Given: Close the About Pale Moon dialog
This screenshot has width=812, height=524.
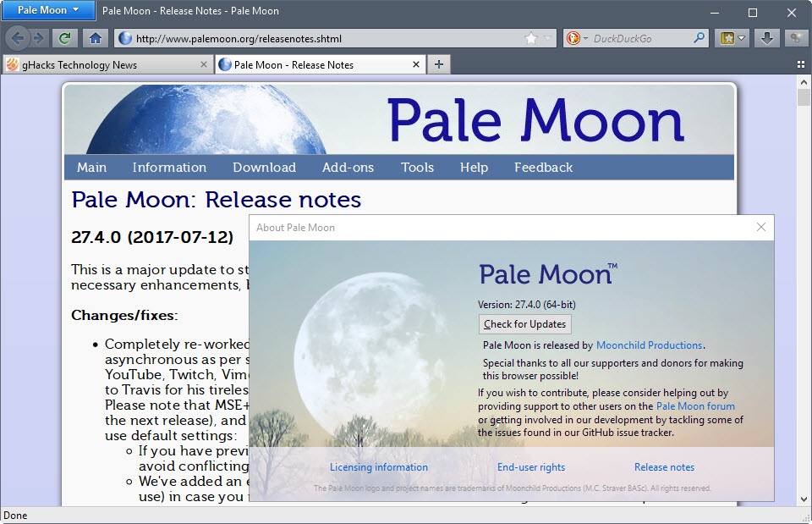Looking at the screenshot, I should pyautogui.click(x=760, y=227).
